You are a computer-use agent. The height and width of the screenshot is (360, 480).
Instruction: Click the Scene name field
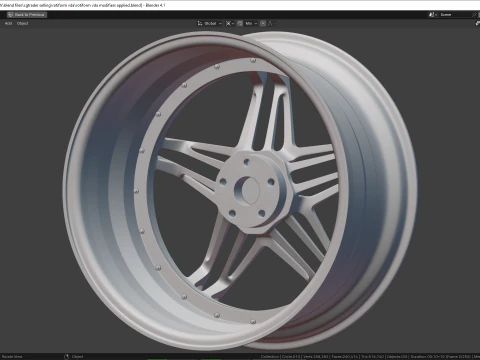[455, 15]
